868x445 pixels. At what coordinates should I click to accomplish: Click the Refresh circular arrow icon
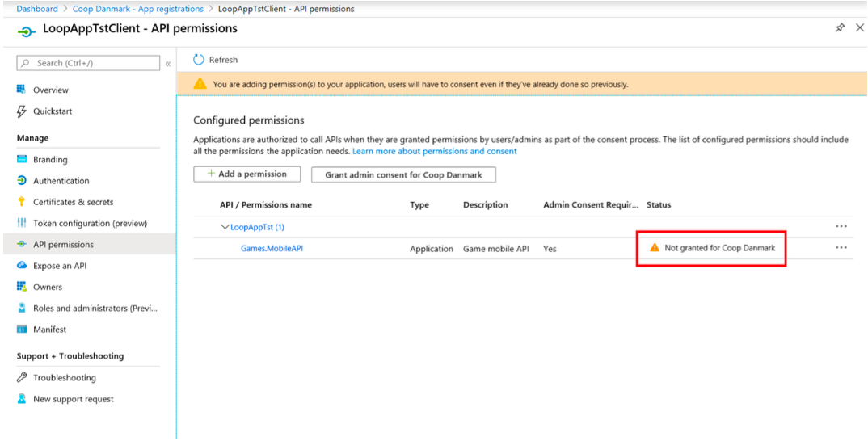pos(199,59)
